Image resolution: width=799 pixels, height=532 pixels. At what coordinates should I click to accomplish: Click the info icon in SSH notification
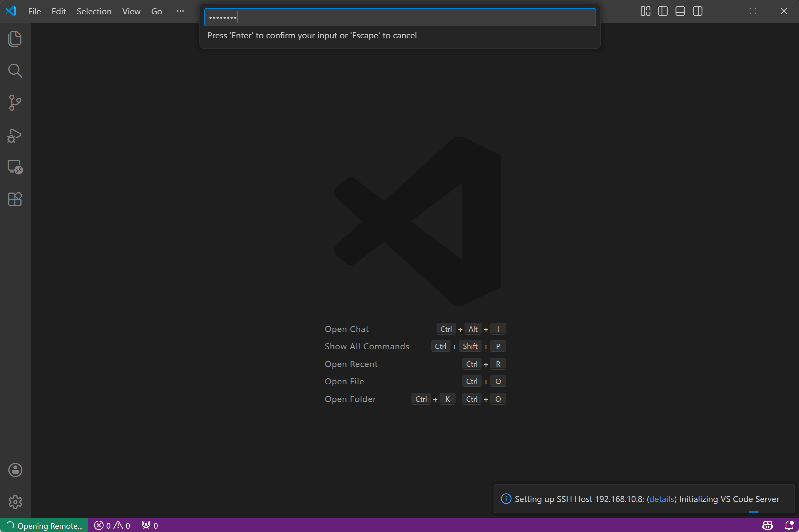(x=506, y=499)
